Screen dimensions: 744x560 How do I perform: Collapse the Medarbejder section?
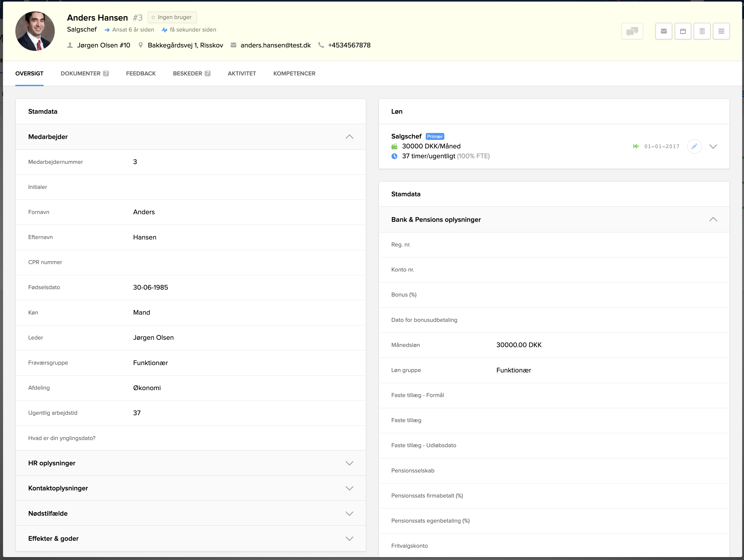(x=349, y=137)
